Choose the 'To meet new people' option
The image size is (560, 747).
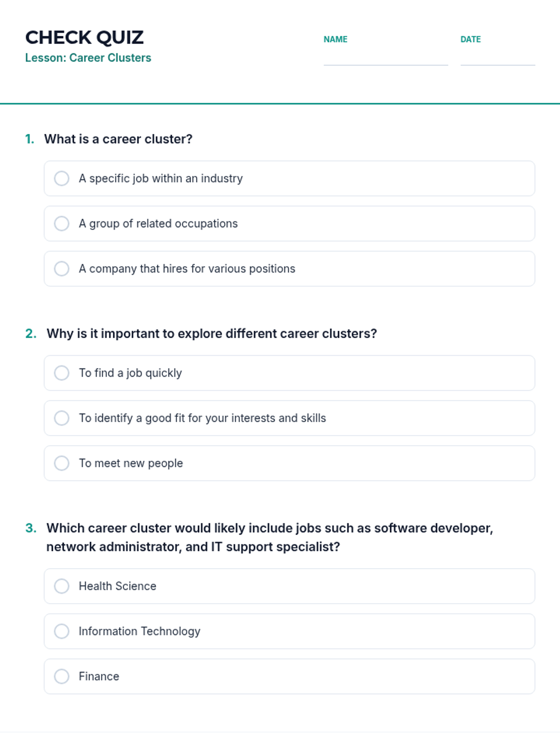62,463
